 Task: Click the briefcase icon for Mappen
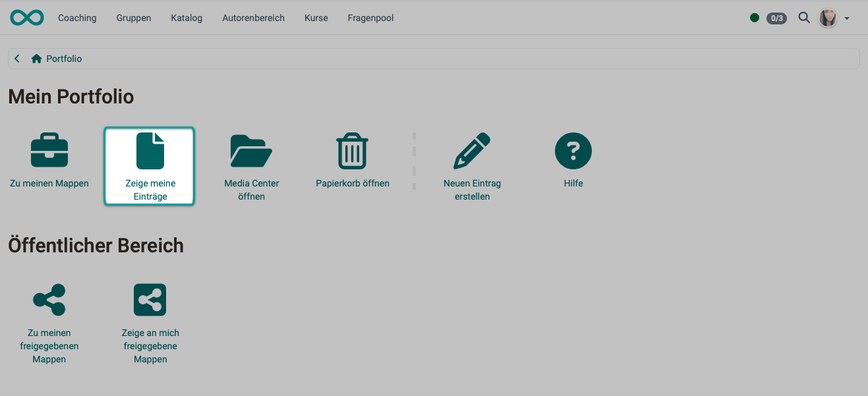point(49,150)
